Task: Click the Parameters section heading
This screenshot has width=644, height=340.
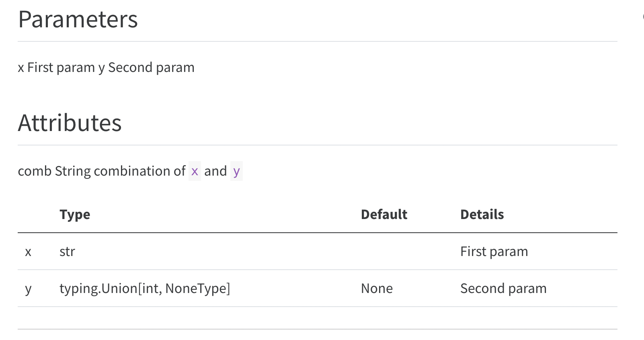Action: point(78,19)
